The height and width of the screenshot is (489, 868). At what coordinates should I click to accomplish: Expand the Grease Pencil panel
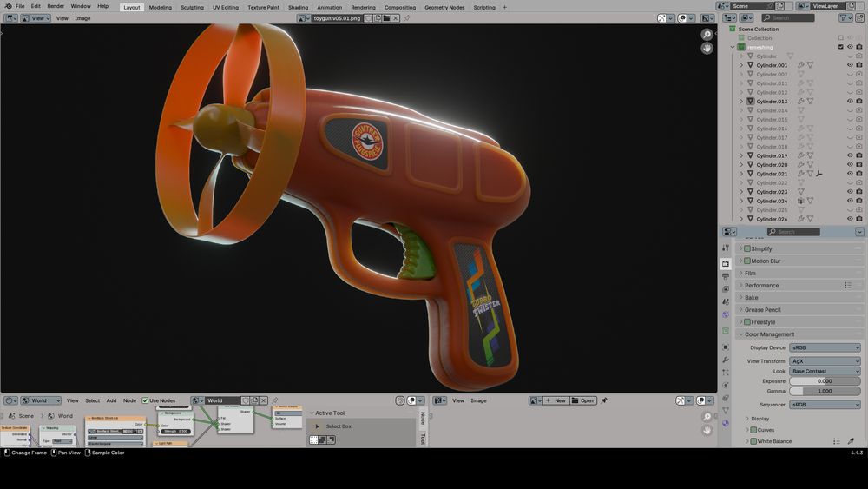point(800,309)
